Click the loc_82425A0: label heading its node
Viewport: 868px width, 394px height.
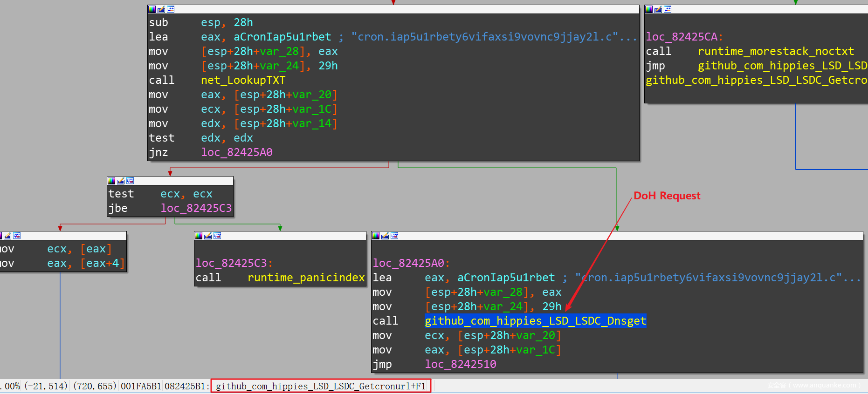click(411, 263)
